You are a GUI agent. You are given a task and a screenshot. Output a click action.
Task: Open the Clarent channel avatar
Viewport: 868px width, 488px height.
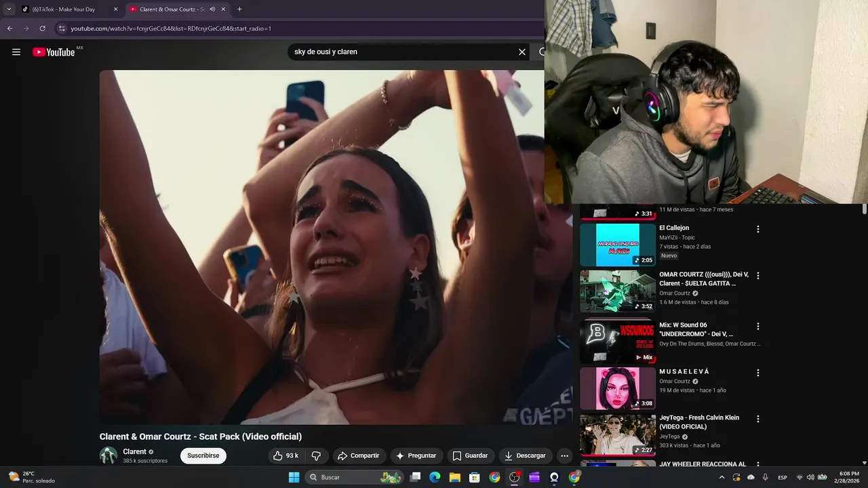point(108,455)
